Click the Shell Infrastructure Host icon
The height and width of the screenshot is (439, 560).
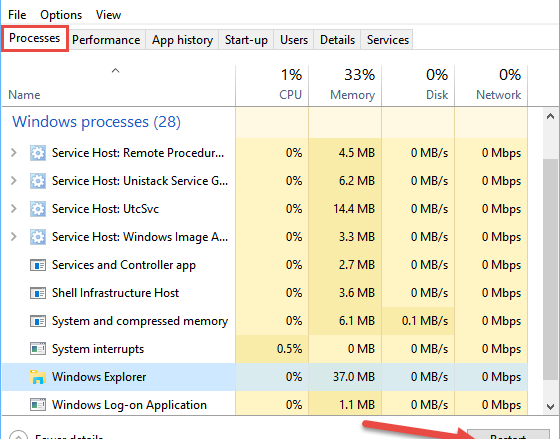(x=38, y=293)
